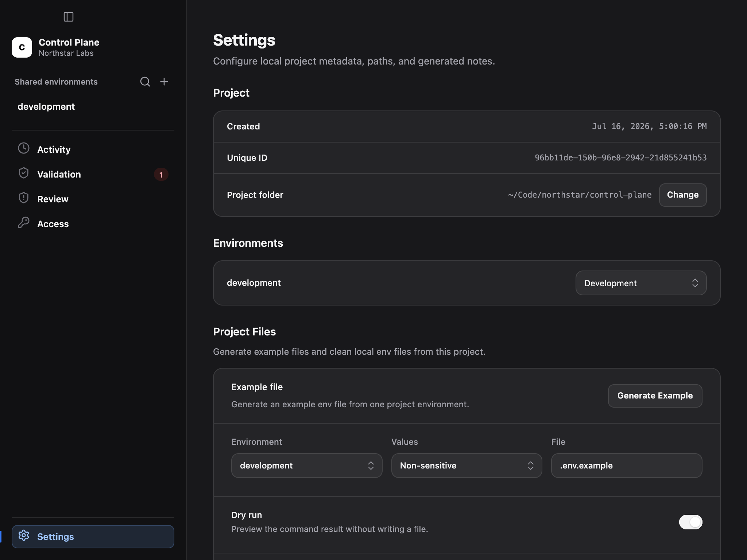Click the Control Plane project logo
The width and height of the screenshot is (747, 560).
[22, 47]
